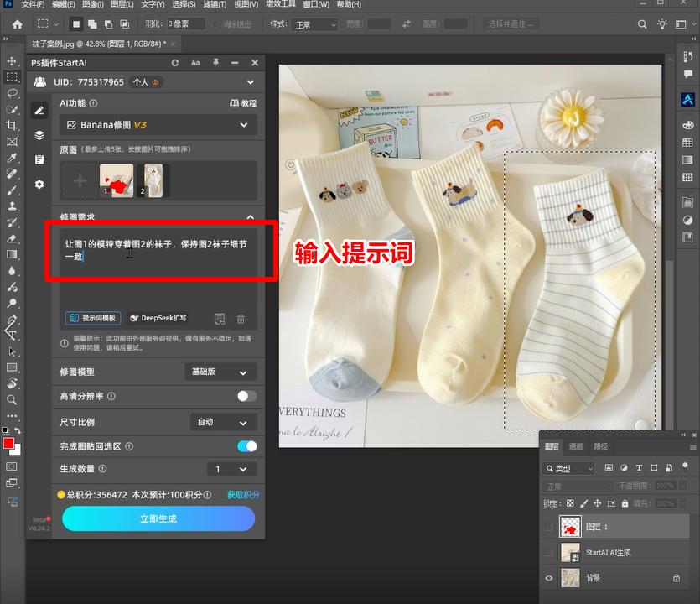The height and width of the screenshot is (604, 700).
Task: Select the Eraser tool
Action: tap(12, 238)
